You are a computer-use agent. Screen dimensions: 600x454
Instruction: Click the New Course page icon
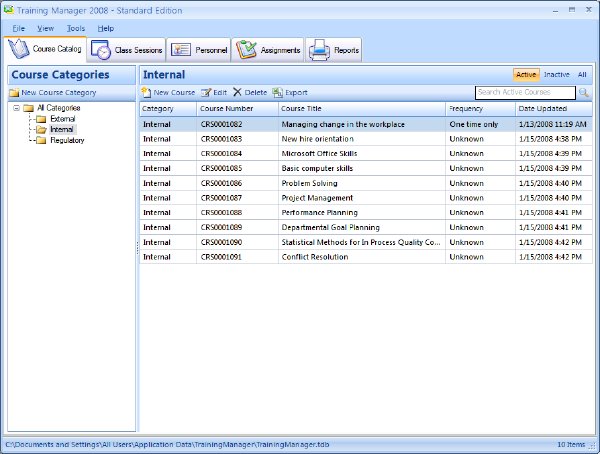coord(146,92)
